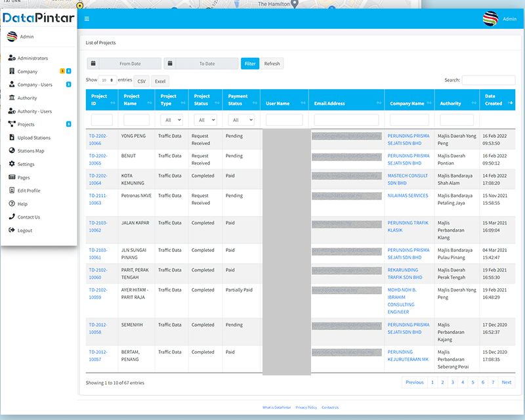Click the yellow notification badge on Company
This screenshot has height=420, width=525.
(x=62, y=71)
